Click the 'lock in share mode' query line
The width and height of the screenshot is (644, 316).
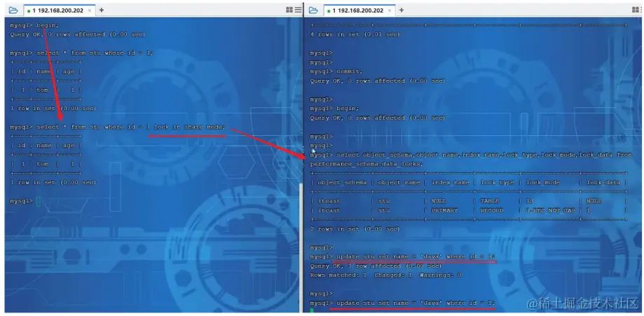click(x=118, y=127)
